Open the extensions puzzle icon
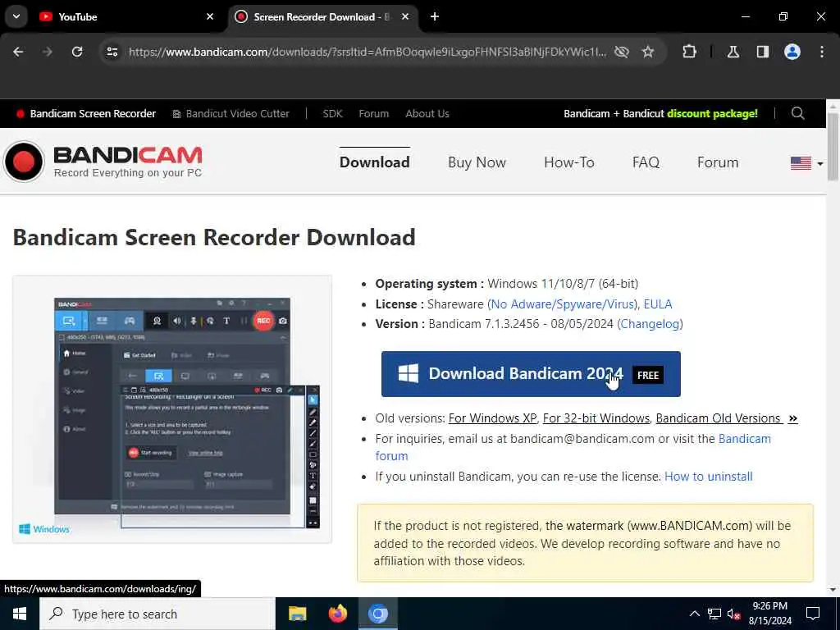 tap(689, 52)
